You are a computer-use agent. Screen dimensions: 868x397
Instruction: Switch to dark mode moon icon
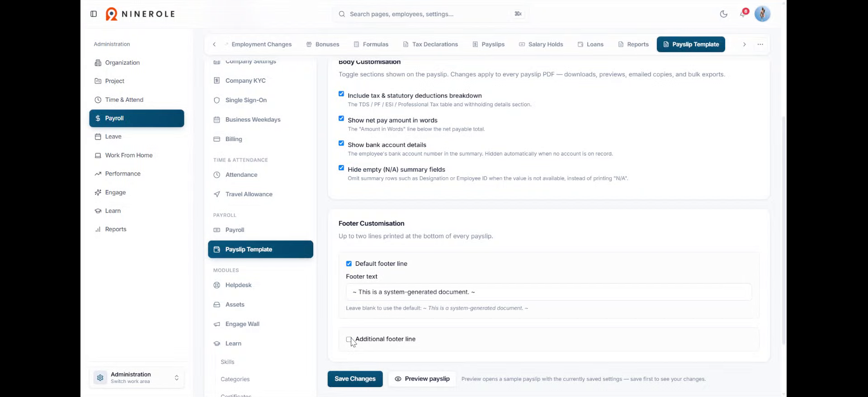click(723, 14)
